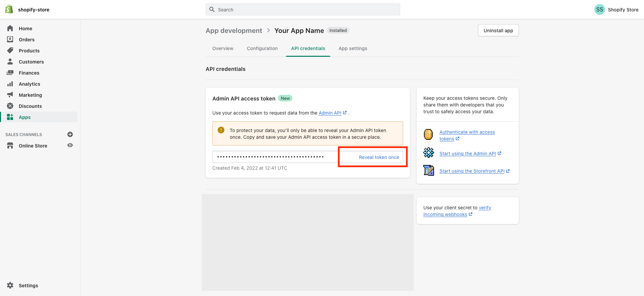Image resolution: width=644 pixels, height=296 pixels.
Task: Click the Apps grid icon
Action: tap(10, 117)
